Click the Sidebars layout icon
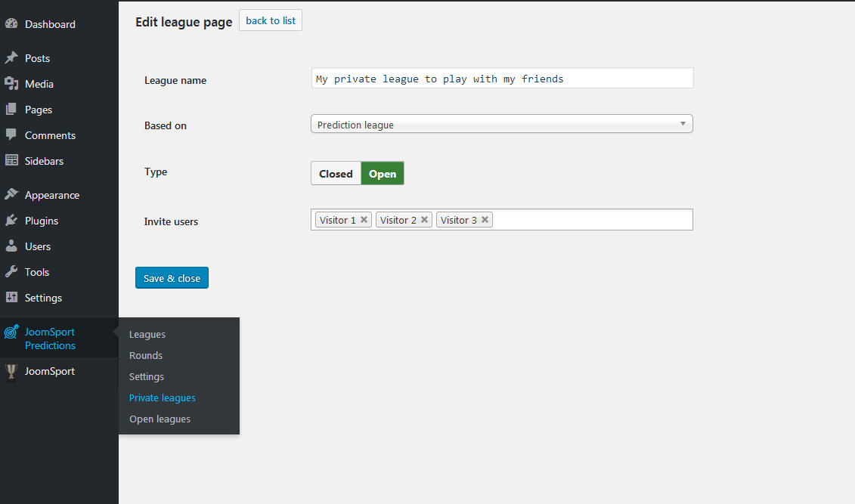This screenshot has width=855, height=504. 11,160
